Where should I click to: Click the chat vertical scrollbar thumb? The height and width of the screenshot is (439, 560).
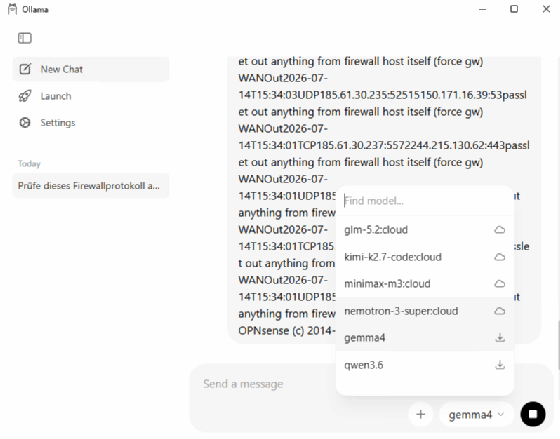tap(558, 345)
